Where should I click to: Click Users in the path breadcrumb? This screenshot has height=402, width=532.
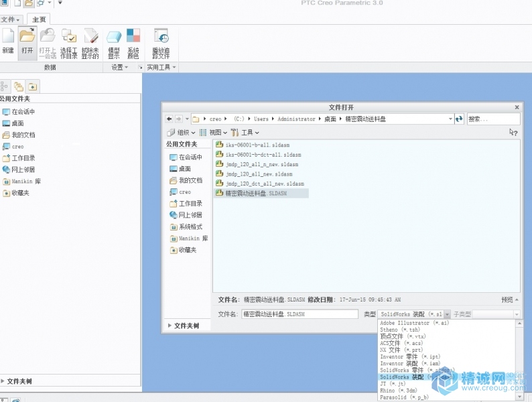[261, 119]
